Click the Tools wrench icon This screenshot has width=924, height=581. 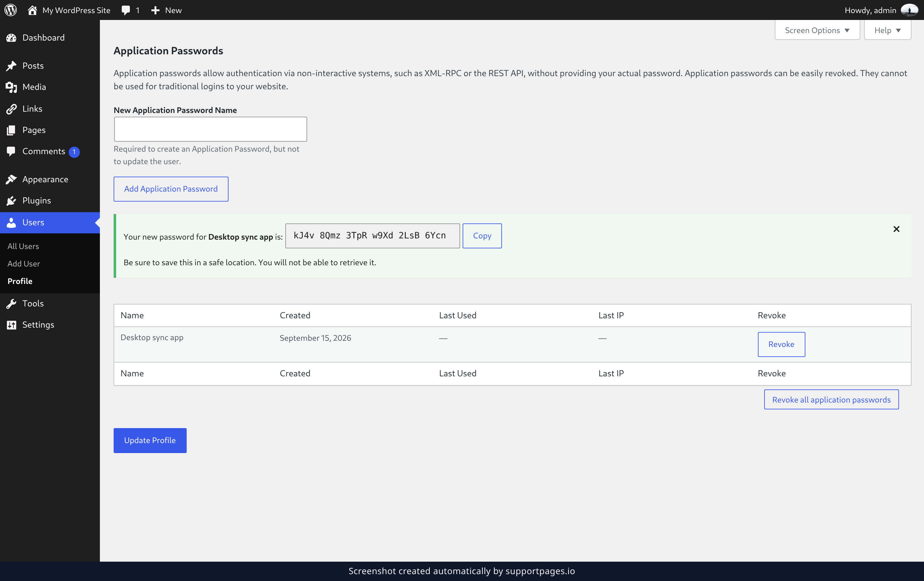(11, 303)
